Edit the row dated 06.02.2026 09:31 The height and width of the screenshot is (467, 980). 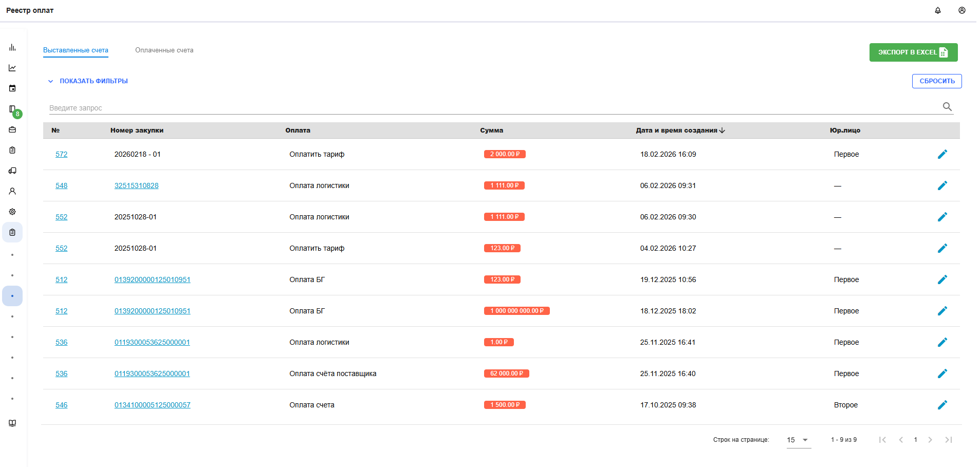pos(942,185)
